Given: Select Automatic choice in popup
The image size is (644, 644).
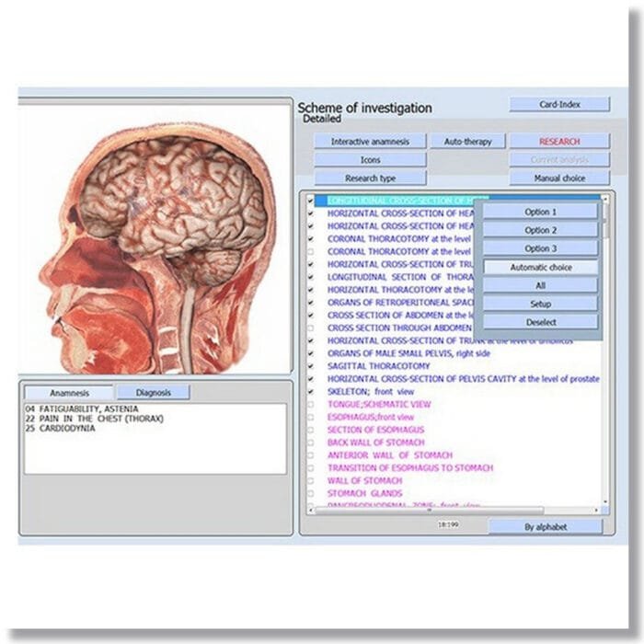Looking at the screenshot, I should [541, 268].
